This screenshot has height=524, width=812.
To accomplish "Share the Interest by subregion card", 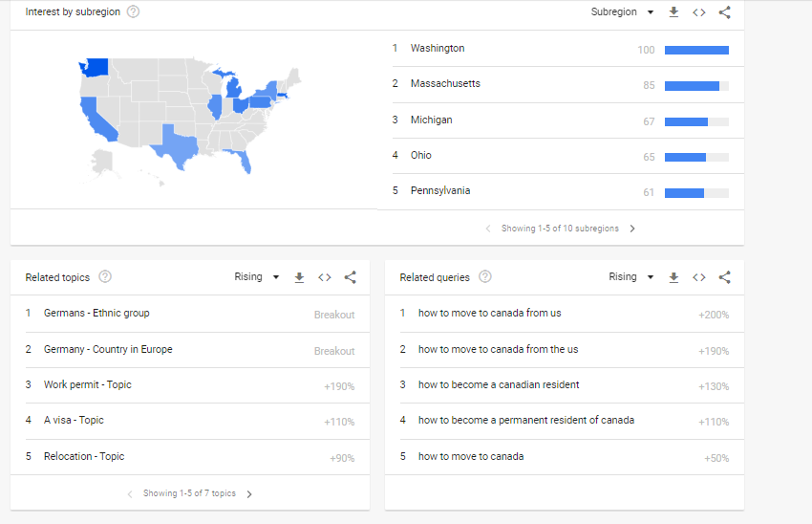I will (725, 12).
